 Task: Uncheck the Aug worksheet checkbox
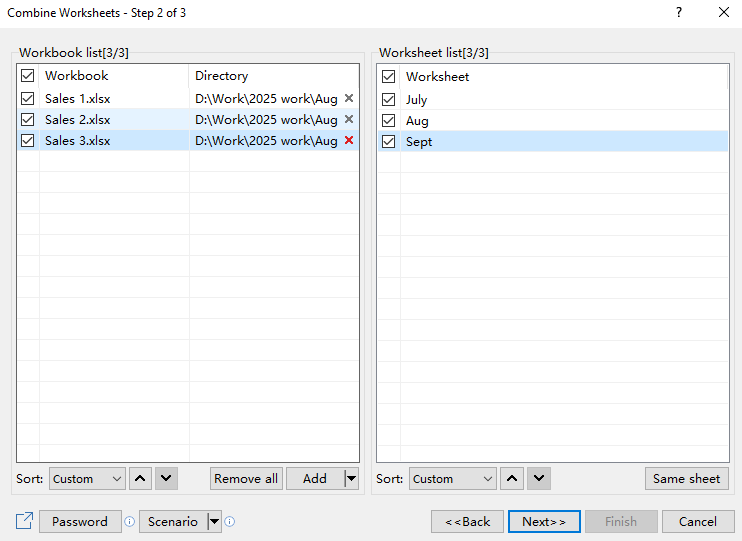pyautogui.click(x=389, y=120)
